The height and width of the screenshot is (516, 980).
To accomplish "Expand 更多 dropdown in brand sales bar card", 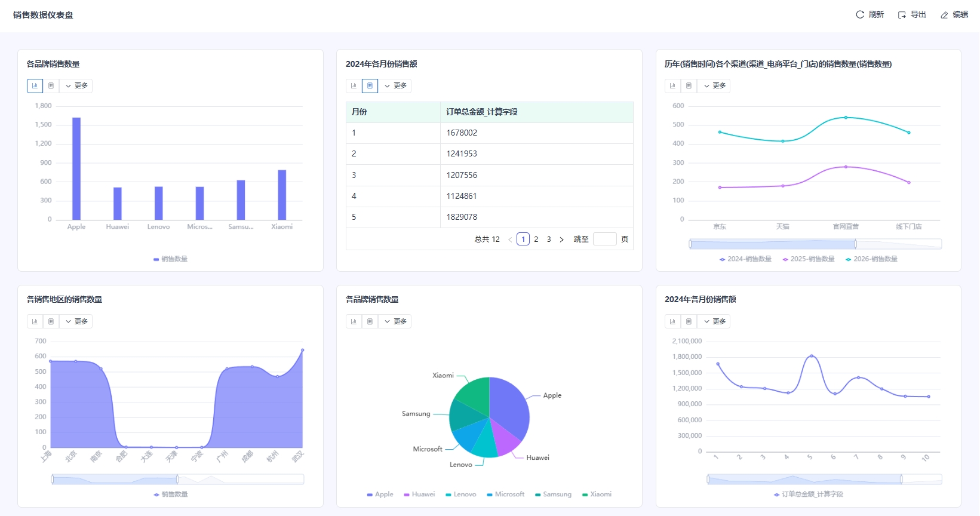I will click(x=76, y=86).
